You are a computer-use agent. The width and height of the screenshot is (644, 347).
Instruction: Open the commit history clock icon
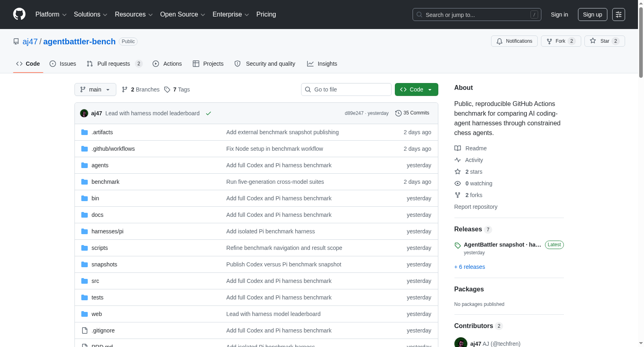coord(398,113)
